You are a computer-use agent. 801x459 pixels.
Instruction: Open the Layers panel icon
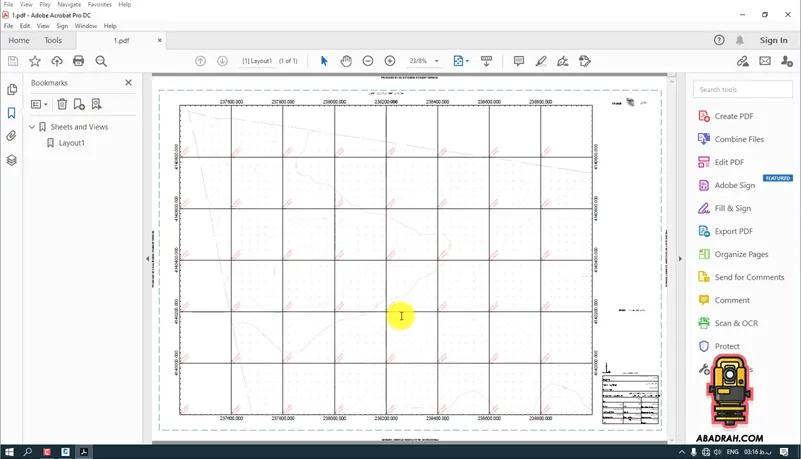coord(12,159)
